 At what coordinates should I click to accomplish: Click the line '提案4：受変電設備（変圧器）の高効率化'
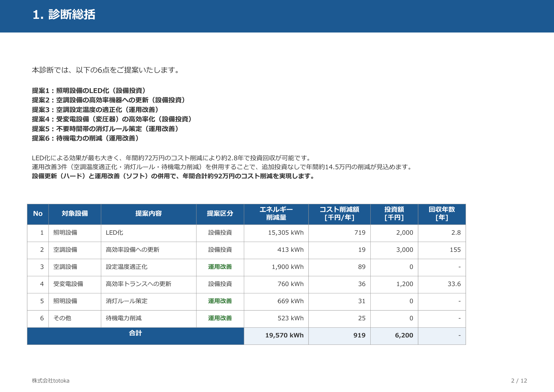point(112,119)
